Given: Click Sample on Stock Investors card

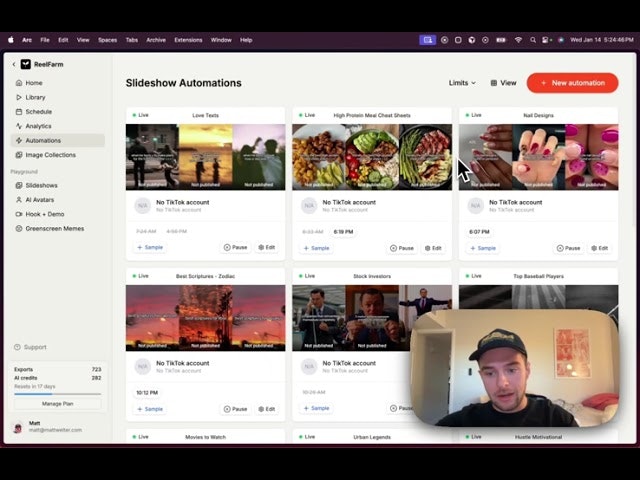Looking at the screenshot, I should pos(317,408).
